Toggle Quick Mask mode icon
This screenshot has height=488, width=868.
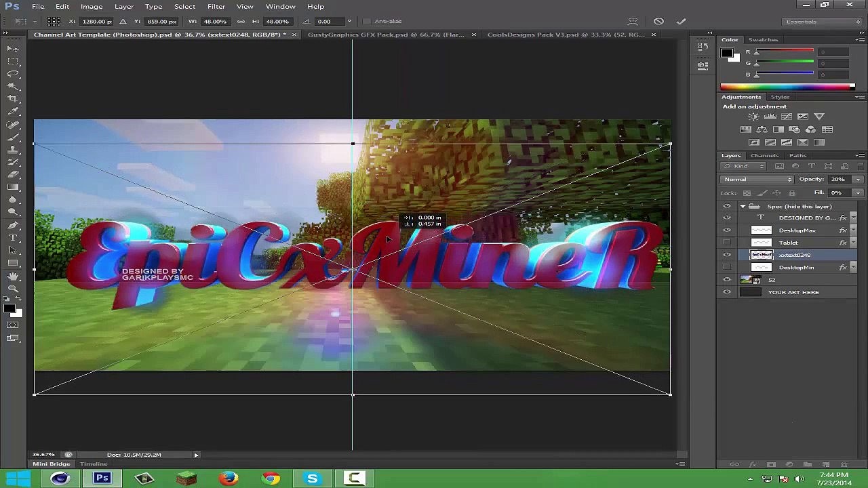pos(13,325)
